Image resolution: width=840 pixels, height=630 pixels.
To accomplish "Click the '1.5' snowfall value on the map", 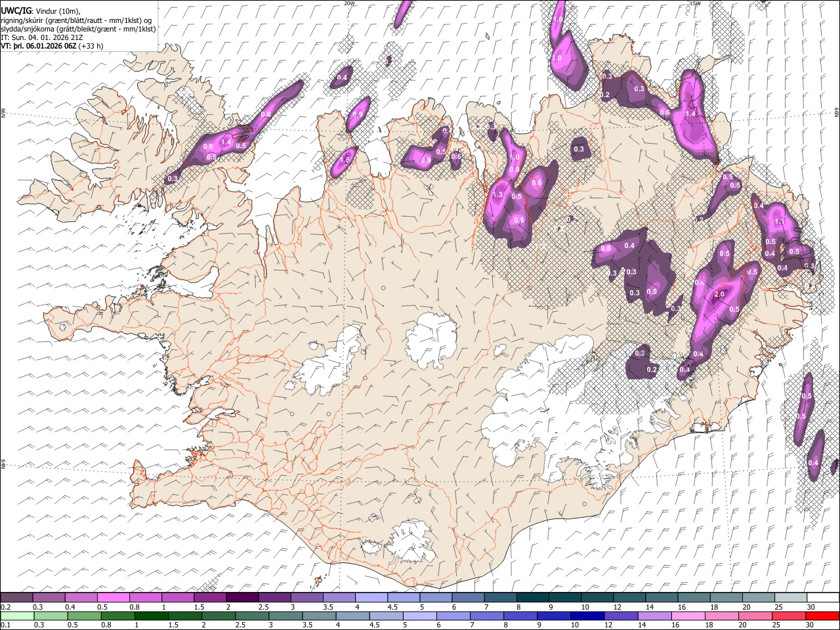I will click(345, 160).
